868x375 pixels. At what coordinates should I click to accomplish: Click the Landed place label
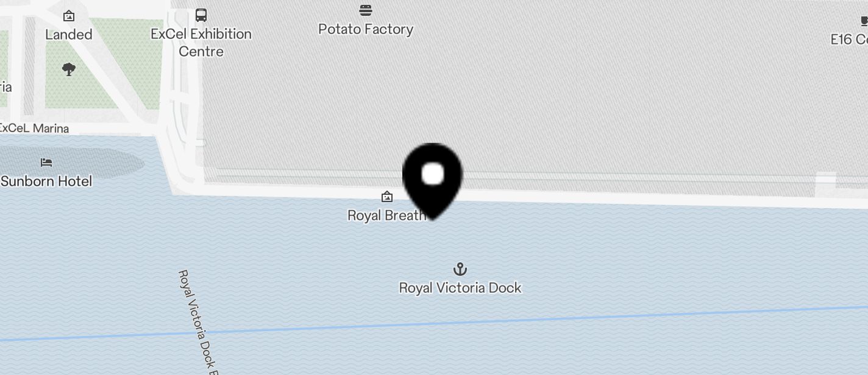point(69,35)
